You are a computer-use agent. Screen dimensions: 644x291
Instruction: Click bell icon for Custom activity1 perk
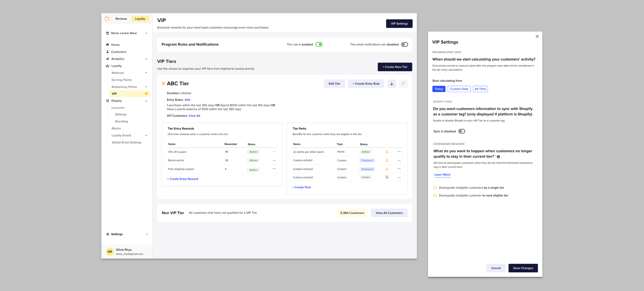pyautogui.click(x=387, y=160)
